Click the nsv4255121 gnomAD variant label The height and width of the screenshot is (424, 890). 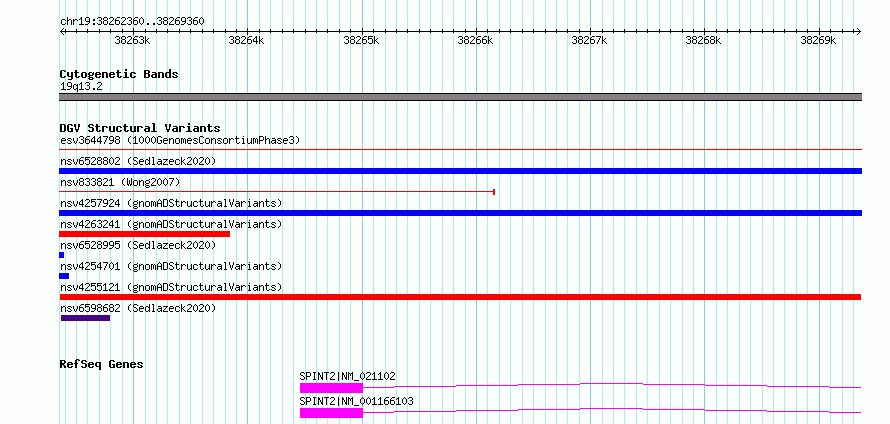(171, 287)
